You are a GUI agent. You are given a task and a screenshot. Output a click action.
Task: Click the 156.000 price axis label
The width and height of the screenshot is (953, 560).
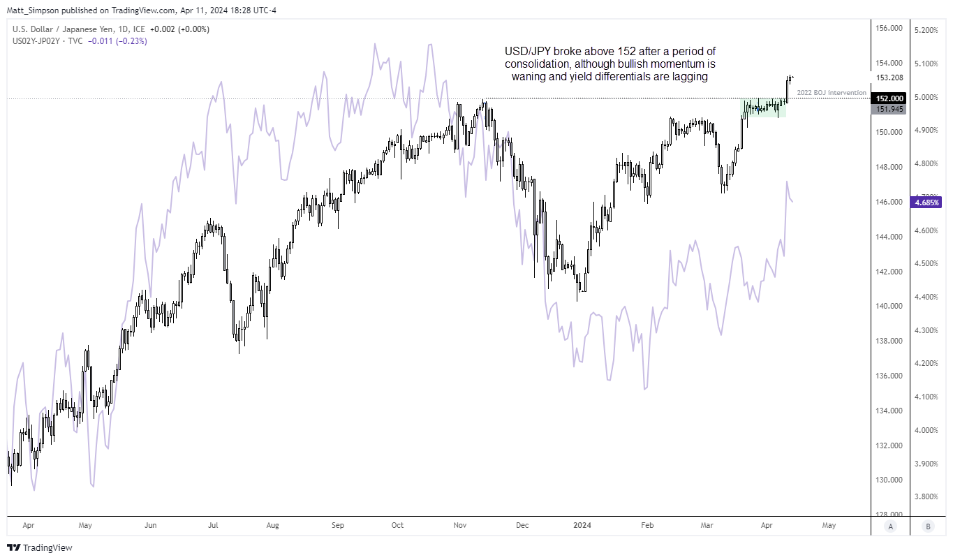point(889,29)
